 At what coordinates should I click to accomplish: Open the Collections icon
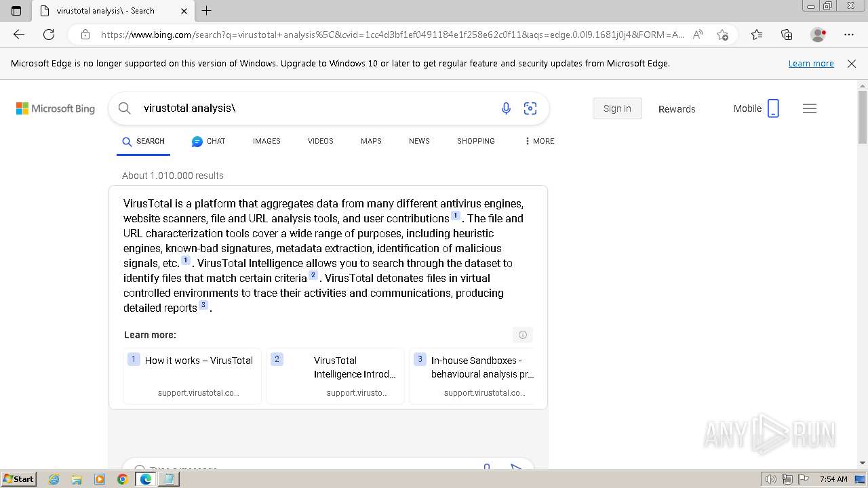pyautogui.click(x=787, y=35)
